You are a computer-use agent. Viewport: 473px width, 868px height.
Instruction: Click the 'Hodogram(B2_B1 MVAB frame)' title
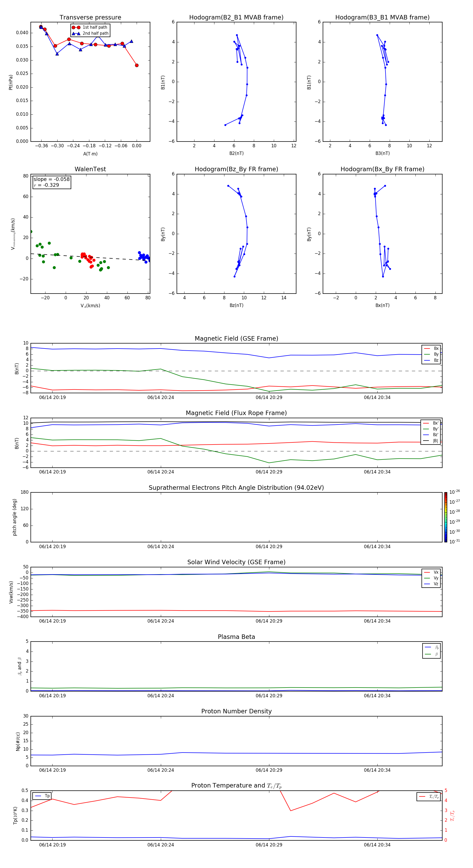pos(236,18)
